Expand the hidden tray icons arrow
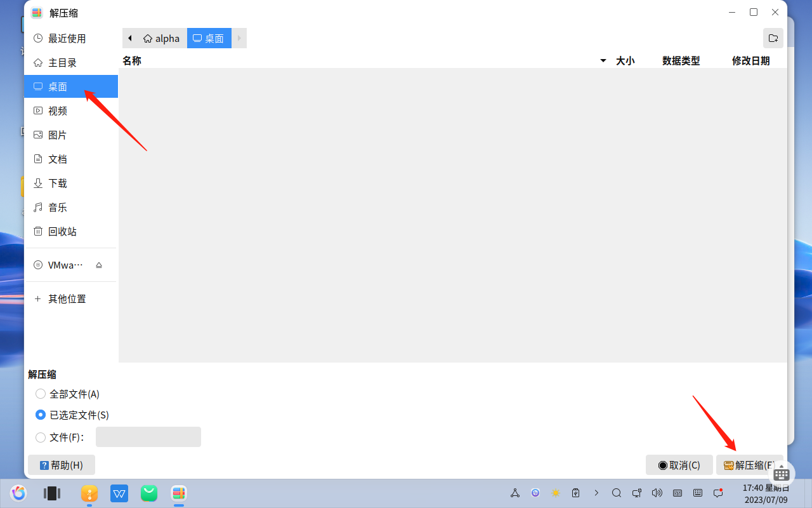 click(596, 493)
